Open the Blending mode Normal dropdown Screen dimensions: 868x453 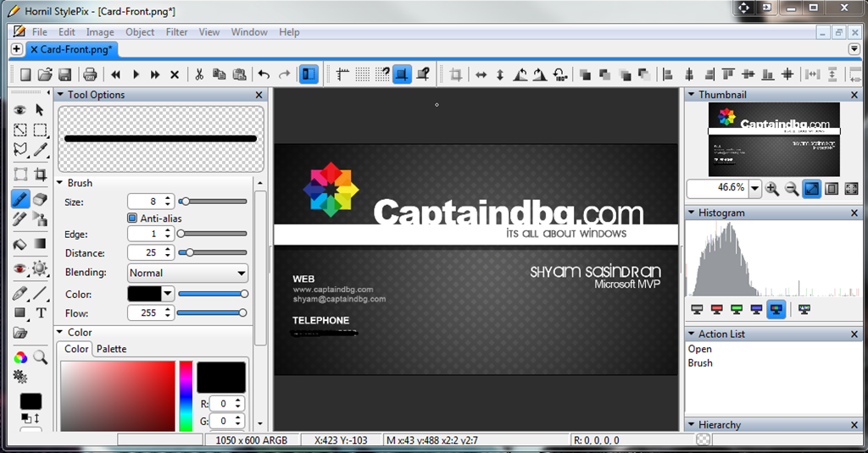click(x=187, y=273)
